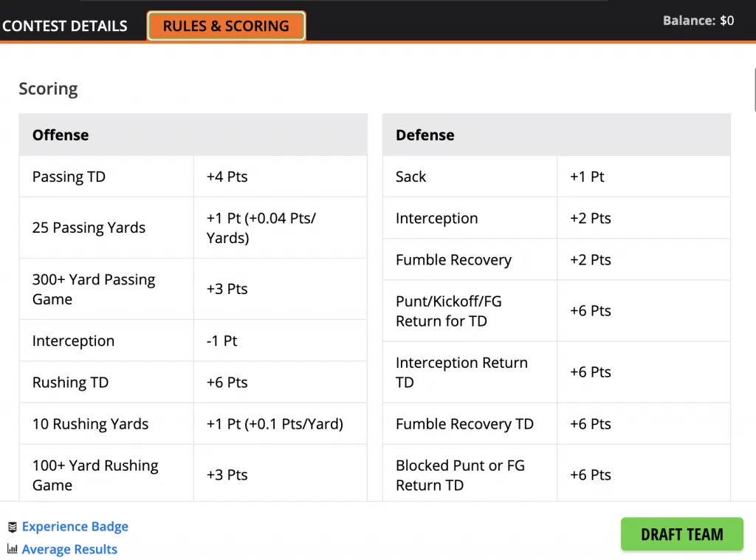Open the Contest Details tab

(65, 26)
